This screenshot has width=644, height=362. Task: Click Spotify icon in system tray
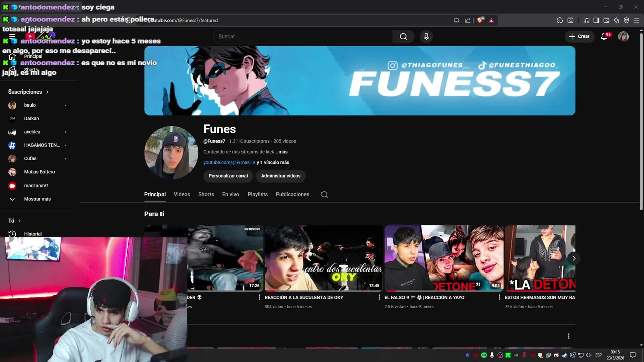[x=484, y=355]
